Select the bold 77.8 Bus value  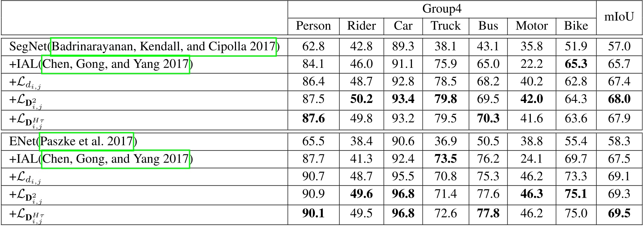(488, 213)
